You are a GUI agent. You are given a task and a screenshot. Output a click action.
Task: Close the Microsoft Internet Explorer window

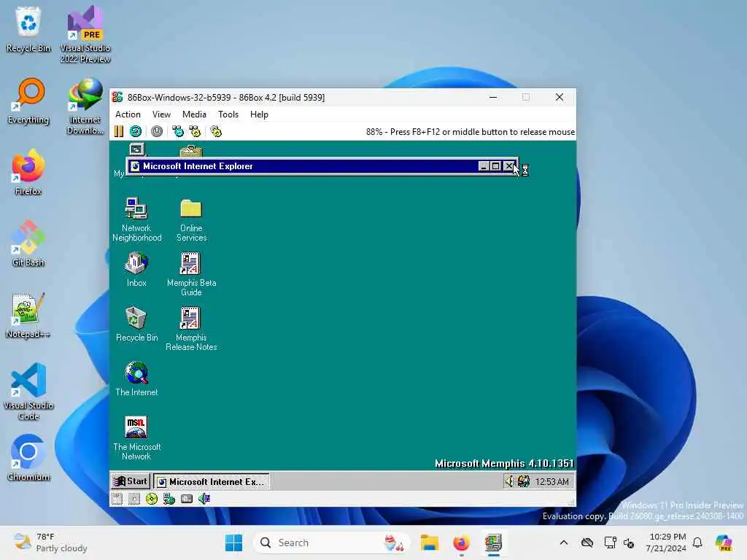(x=508, y=166)
